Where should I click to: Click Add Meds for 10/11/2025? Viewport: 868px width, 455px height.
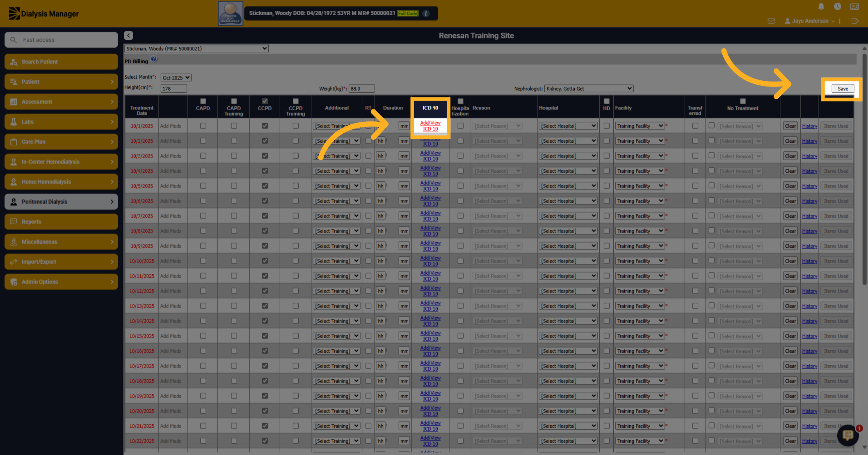(x=171, y=276)
